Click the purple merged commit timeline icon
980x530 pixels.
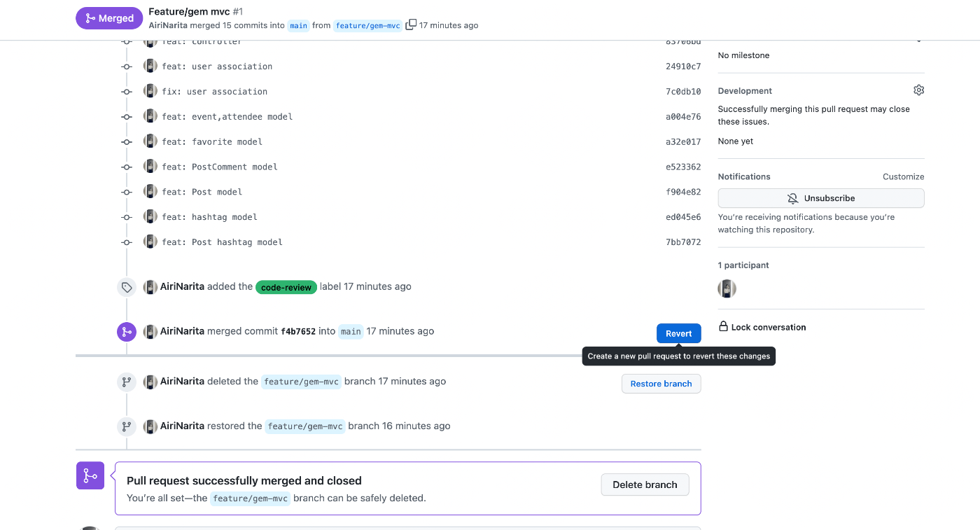click(127, 332)
